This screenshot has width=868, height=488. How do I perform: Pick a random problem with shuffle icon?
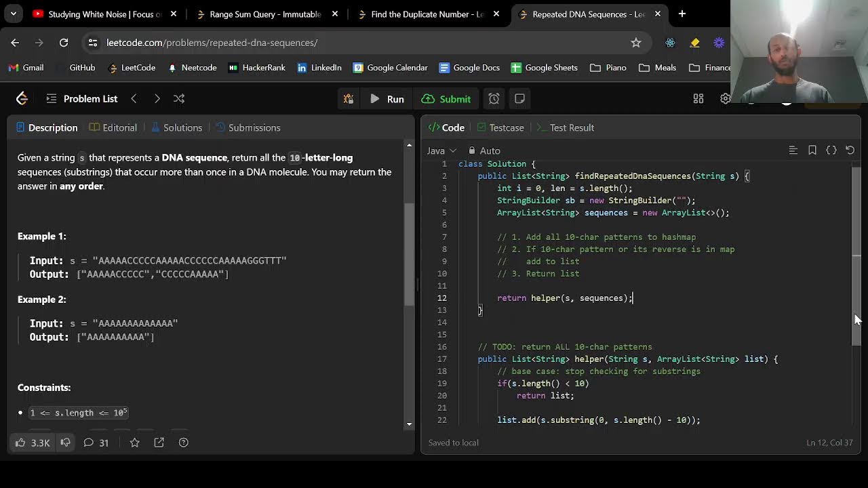(179, 99)
